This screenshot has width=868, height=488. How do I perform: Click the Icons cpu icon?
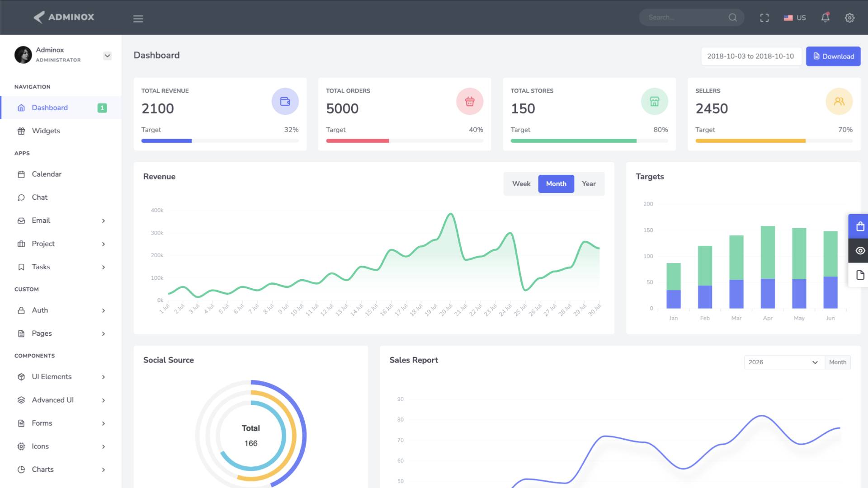21,446
